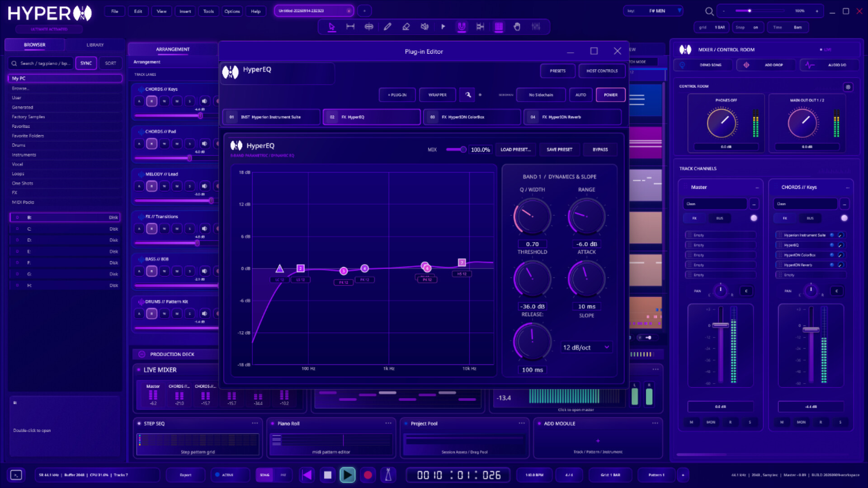
Task: Stop playback with the Stop button
Action: click(328, 475)
